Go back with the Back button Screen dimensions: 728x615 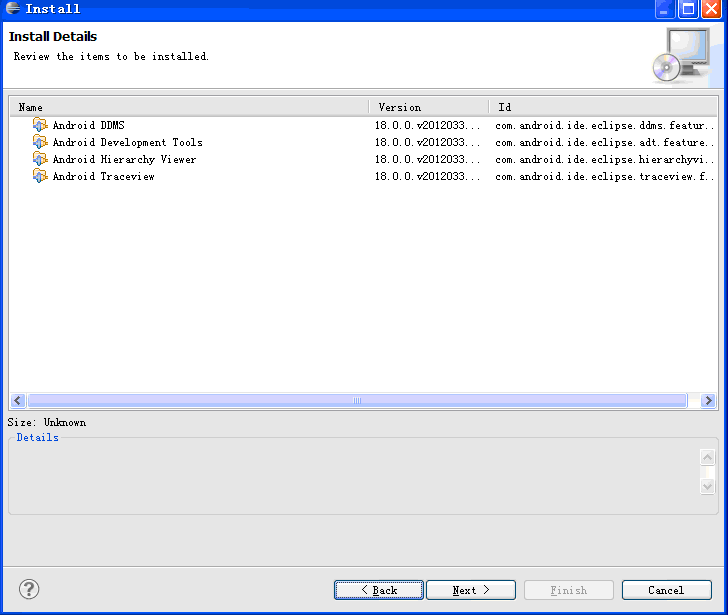[x=379, y=590]
